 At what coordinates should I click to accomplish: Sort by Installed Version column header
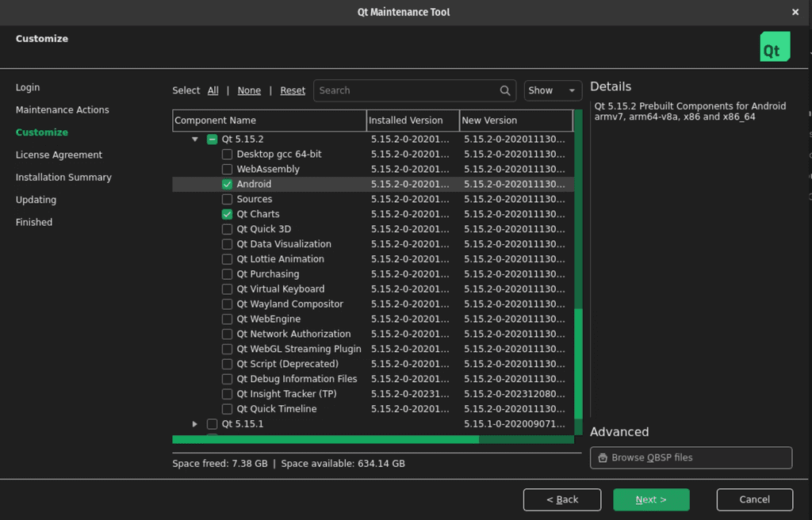412,120
